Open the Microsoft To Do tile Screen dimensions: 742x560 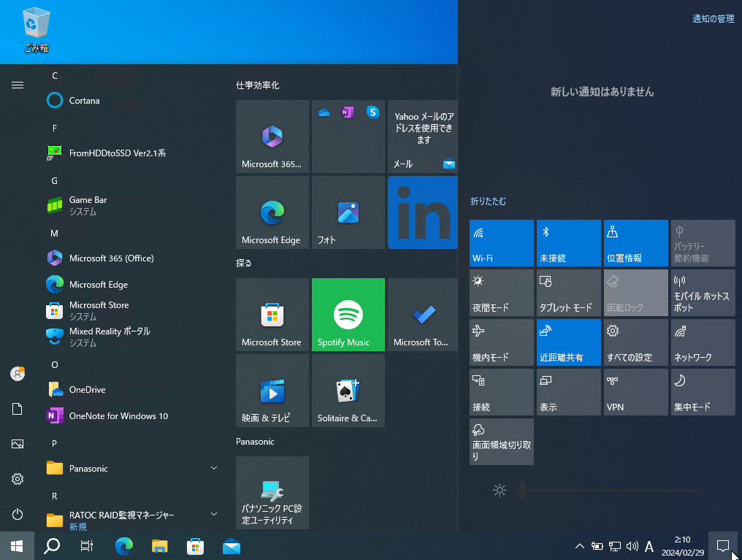[423, 315]
